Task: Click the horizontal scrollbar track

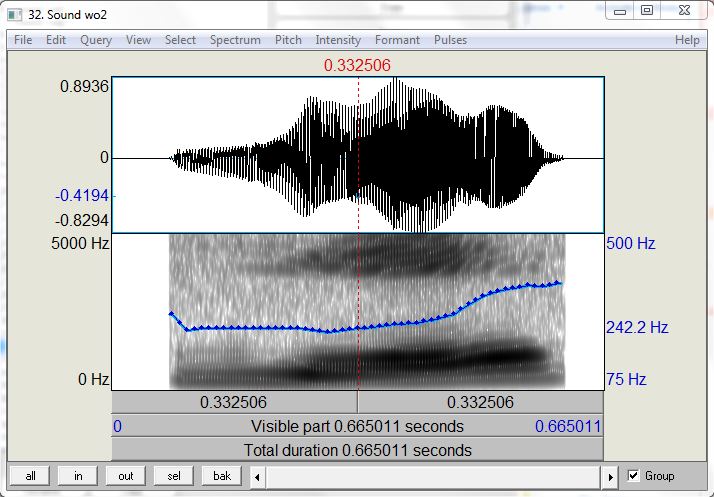Action: 434,477
